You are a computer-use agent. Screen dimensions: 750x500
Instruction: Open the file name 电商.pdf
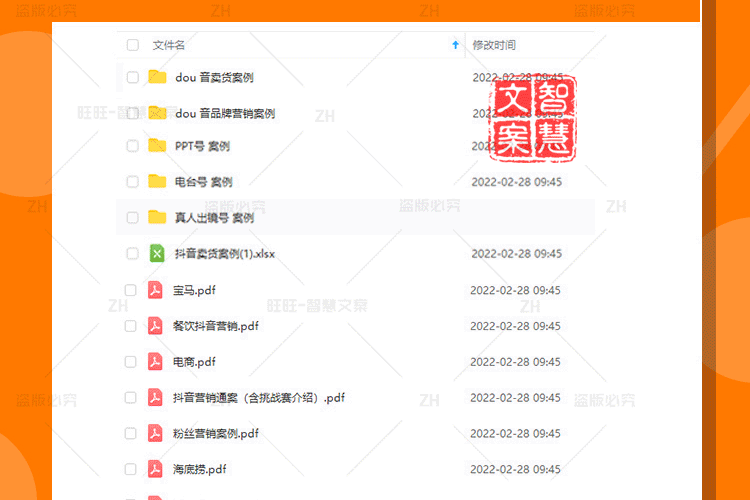(194, 362)
